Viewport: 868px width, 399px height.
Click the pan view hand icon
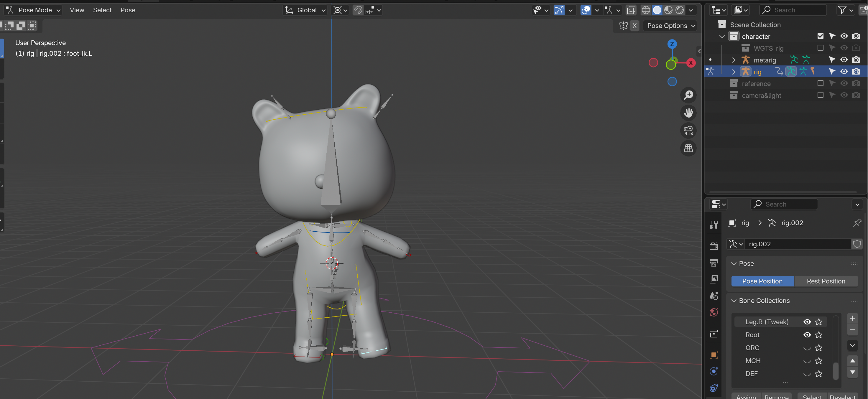tap(688, 113)
